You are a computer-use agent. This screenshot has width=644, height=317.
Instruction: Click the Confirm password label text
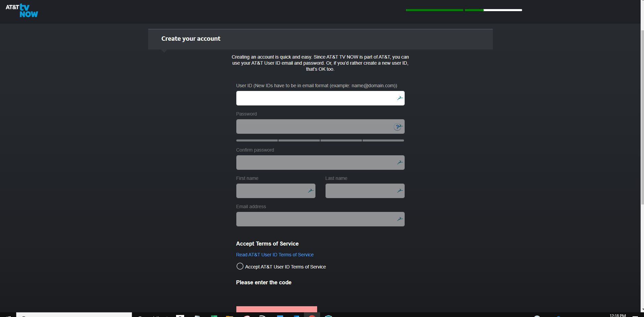[x=255, y=150]
